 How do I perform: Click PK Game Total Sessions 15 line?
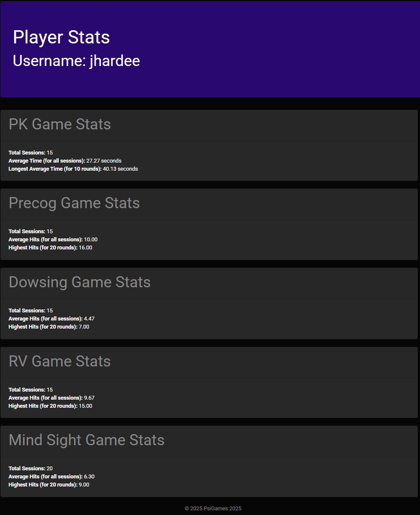[x=31, y=153]
